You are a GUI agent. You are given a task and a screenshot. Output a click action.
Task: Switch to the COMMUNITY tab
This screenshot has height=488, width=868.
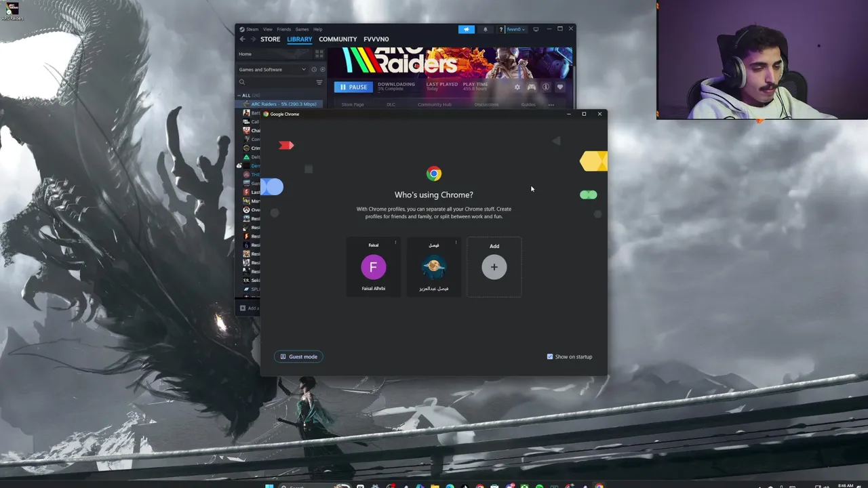point(338,39)
